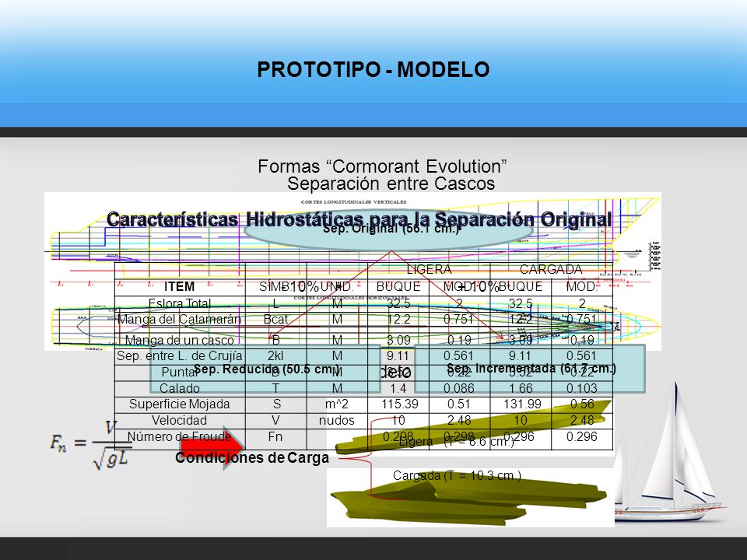Select the 'Sep. entre L. de Crujía' row label

pyautogui.click(x=180, y=355)
